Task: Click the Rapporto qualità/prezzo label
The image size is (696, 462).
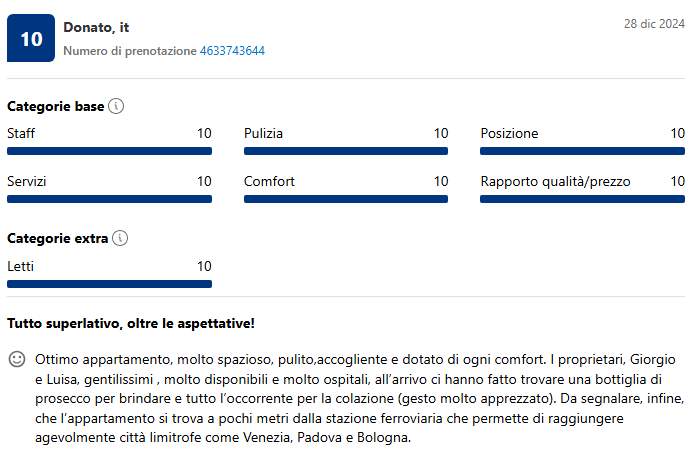Action: coord(569,182)
